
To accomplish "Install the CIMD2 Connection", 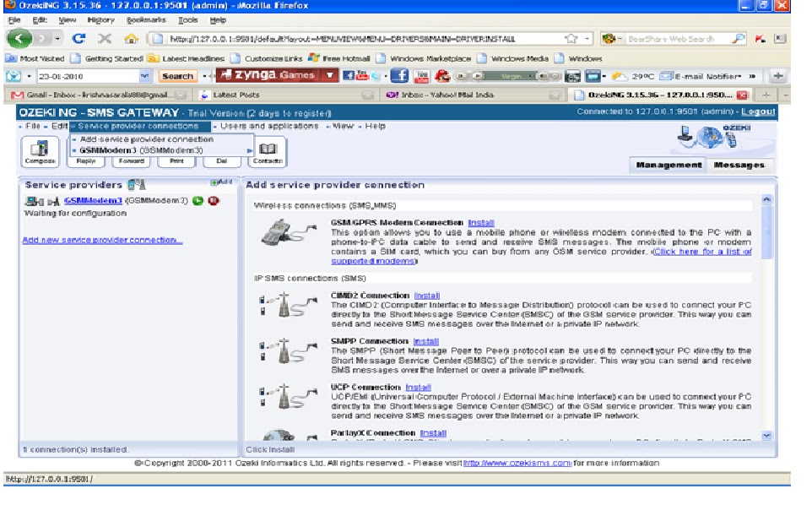I will (427, 296).
